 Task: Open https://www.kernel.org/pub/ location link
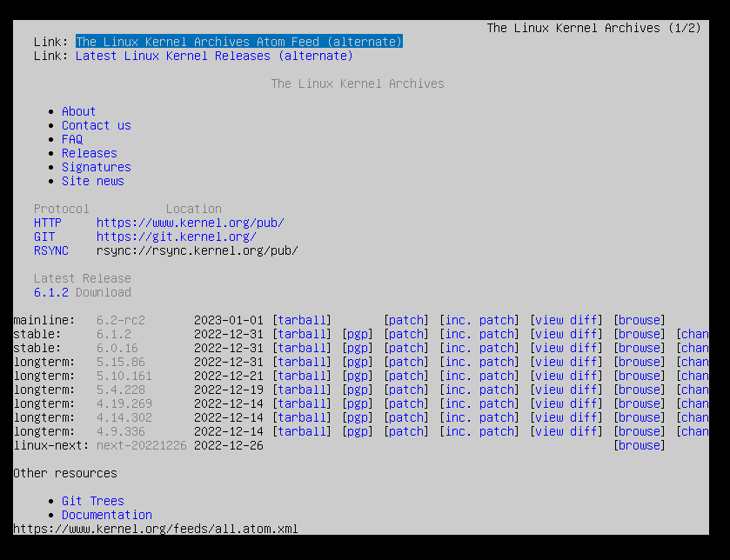[x=191, y=223]
